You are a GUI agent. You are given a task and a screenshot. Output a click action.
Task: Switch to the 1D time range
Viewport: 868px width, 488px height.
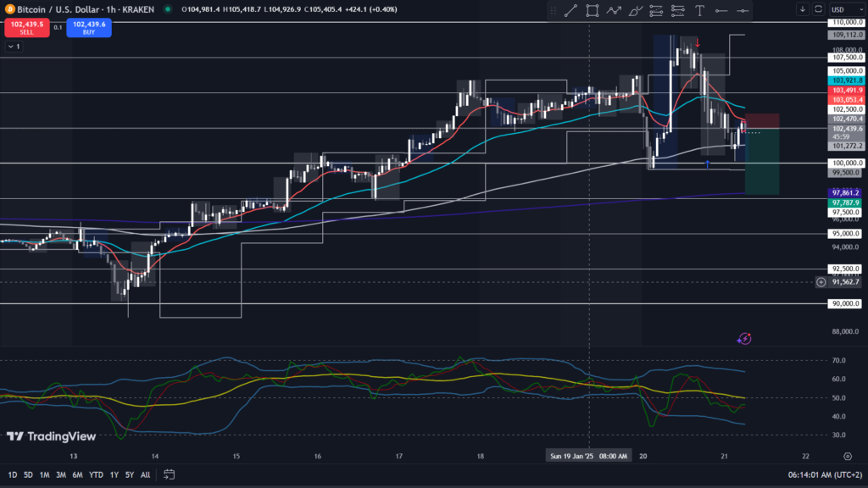pyautogui.click(x=13, y=474)
